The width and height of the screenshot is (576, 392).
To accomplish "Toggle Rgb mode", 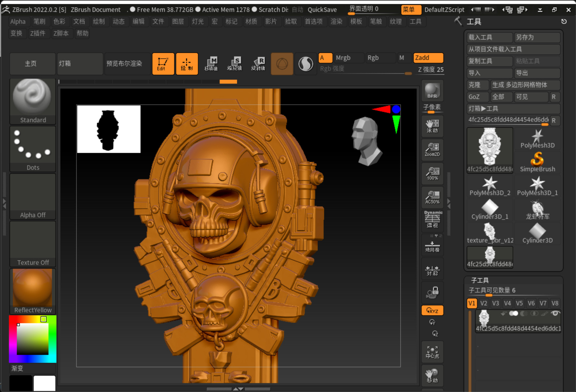I will [381, 58].
